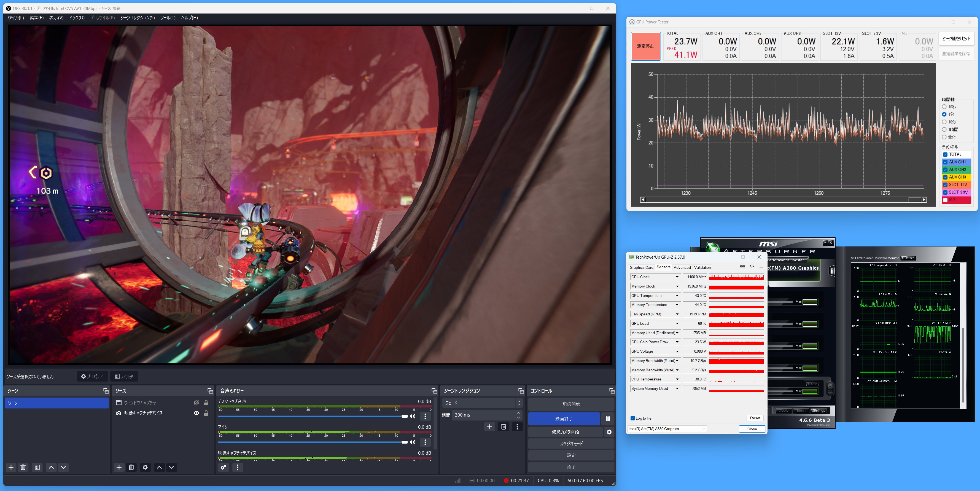Open the GPU-Z hamburger menu
This screenshot has width=980, height=491.
[761, 266]
